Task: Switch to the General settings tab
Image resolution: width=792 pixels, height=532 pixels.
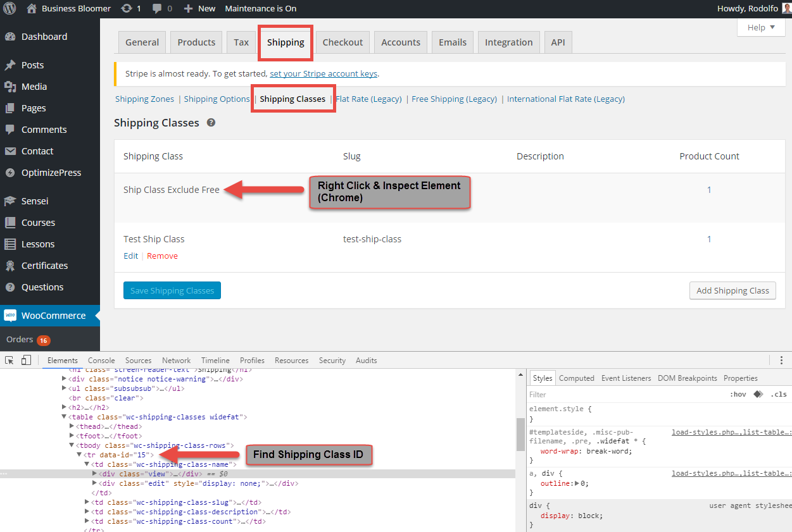Action: [x=142, y=42]
